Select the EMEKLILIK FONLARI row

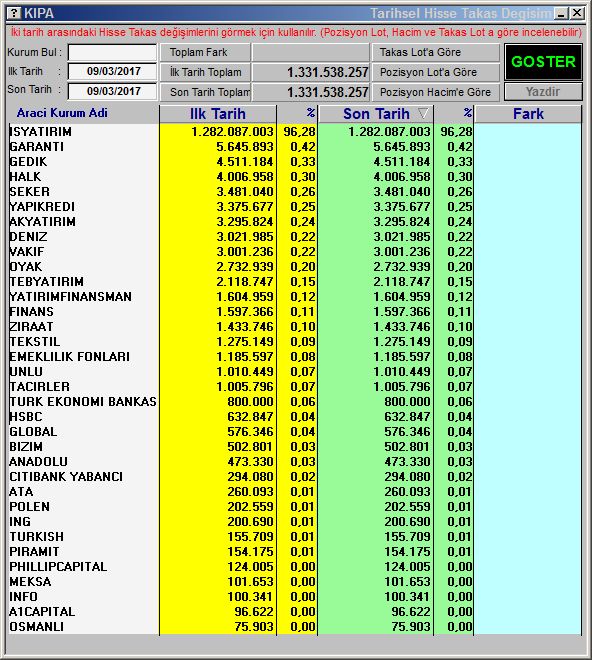[x=295, y=357]
